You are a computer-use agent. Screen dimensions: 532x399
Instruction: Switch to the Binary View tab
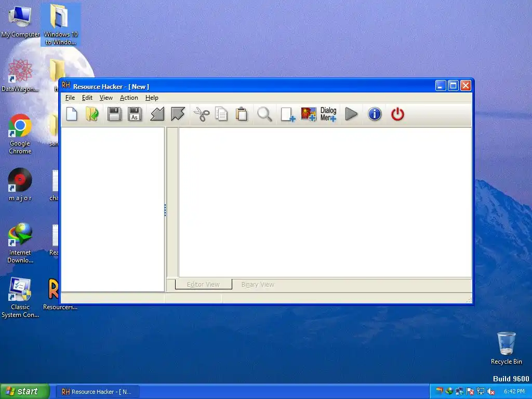(x=258, y=284)
